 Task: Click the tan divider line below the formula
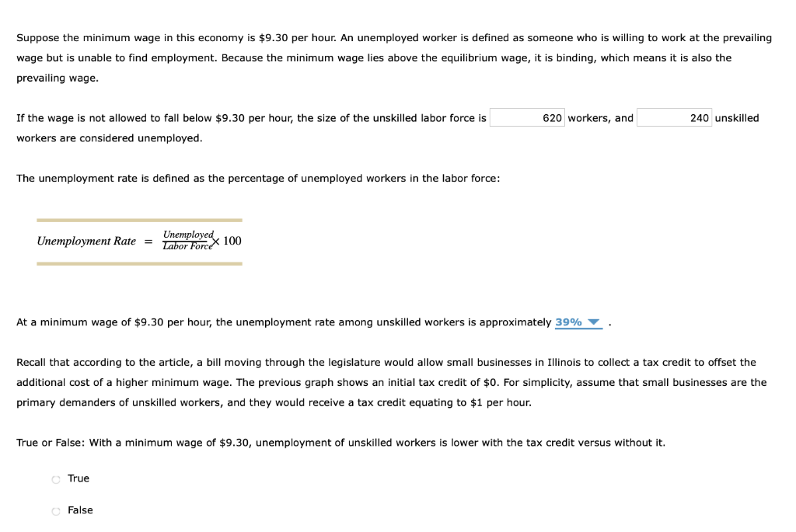click(x=140, y=264)
